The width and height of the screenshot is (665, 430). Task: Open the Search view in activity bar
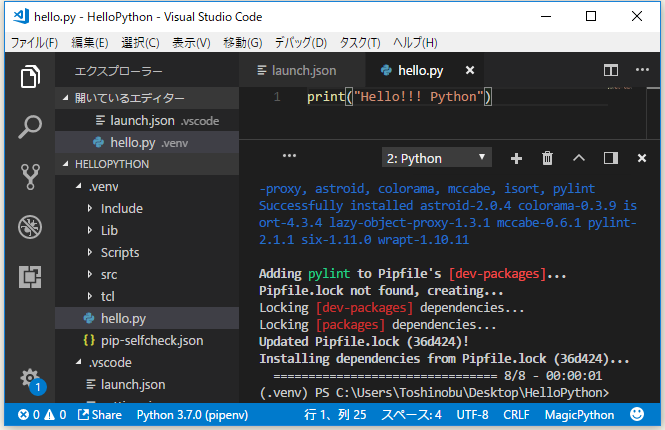pos(30,127)
